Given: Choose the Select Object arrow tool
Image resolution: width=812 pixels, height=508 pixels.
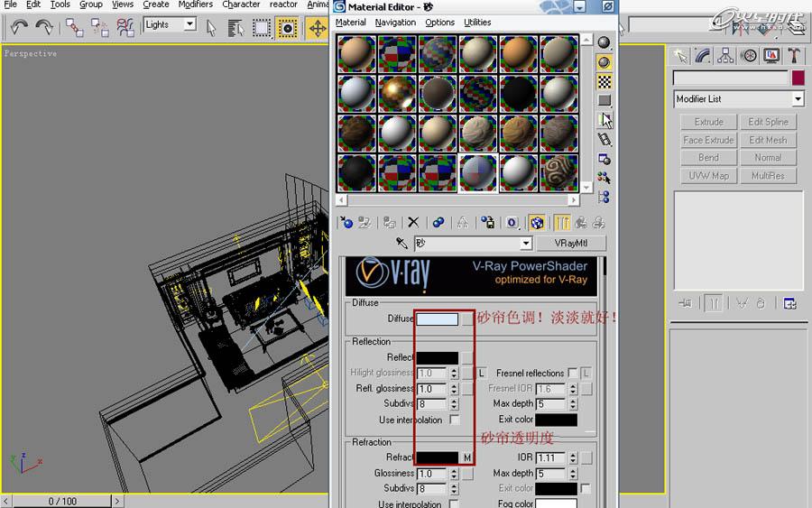Looking at the screenshot, I should pos(211,27).
